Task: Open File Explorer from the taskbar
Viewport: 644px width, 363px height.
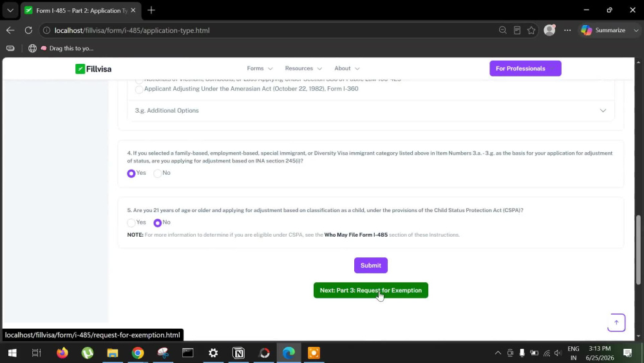Action: click(113, 353)
